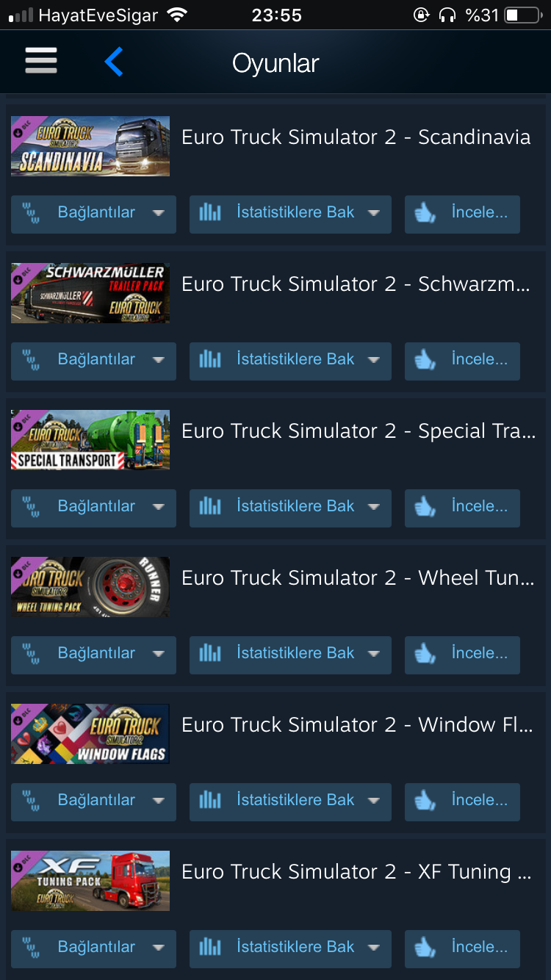Open Bağlantılar dropdown arrow for Wheel Tuning

[x=158, y=654]
